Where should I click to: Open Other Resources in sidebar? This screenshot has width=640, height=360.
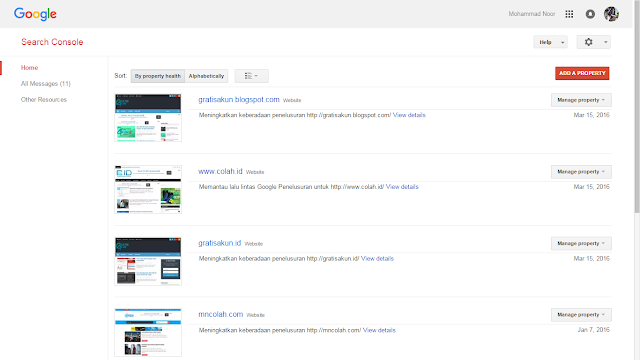click(44, 100)
